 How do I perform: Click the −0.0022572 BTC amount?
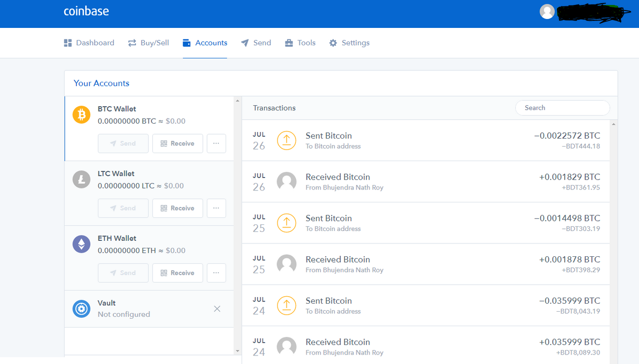point(567,136)
